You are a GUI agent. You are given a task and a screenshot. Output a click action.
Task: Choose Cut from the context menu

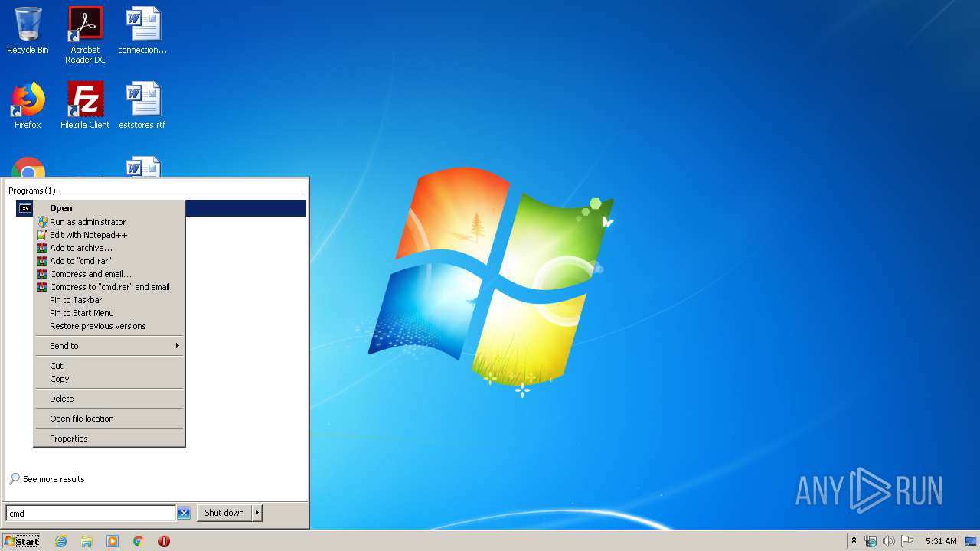109,366
